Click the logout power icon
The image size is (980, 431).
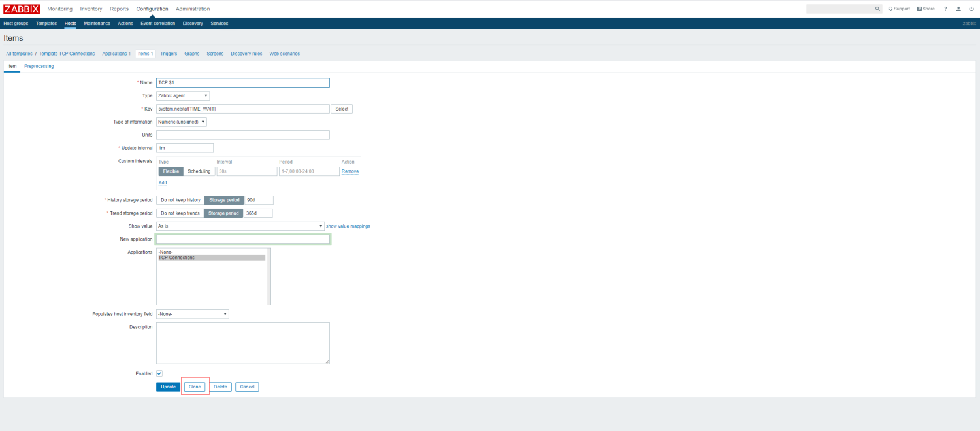[x=972, y=9]
